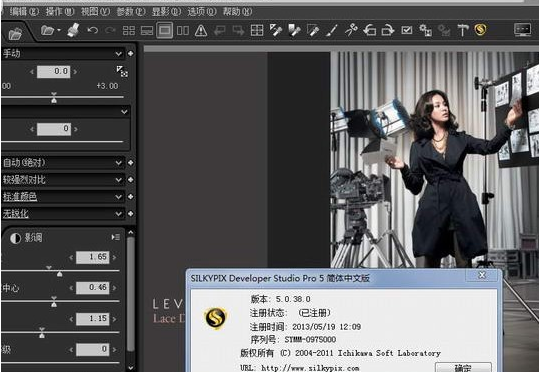Rotate the image counterclockwise
This screenshot has height=372, width=539.
click(370, 30)
